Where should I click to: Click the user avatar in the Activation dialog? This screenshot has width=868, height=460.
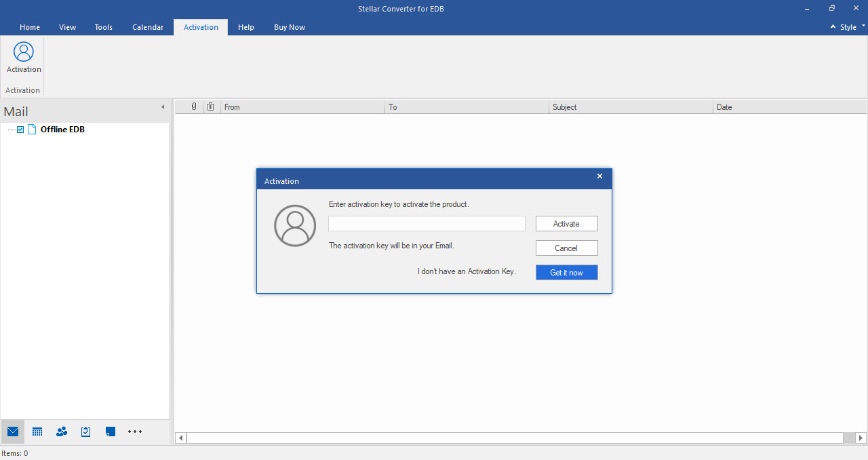[295, 226]
